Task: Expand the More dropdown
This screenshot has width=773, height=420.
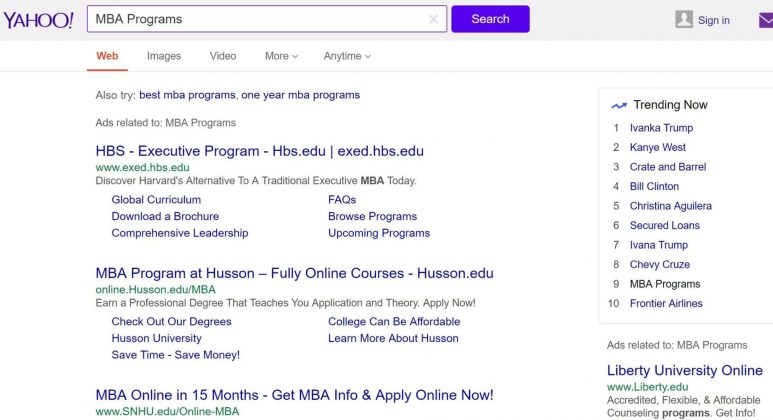Action: coord(281,56)
